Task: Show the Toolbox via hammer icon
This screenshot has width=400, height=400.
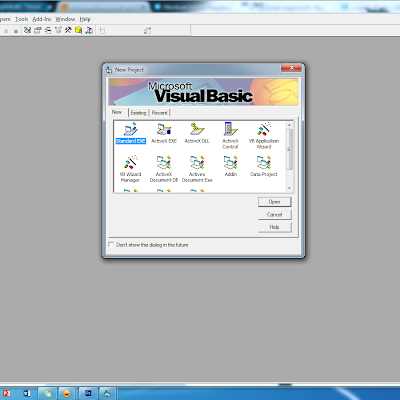Action: (68, 30)
